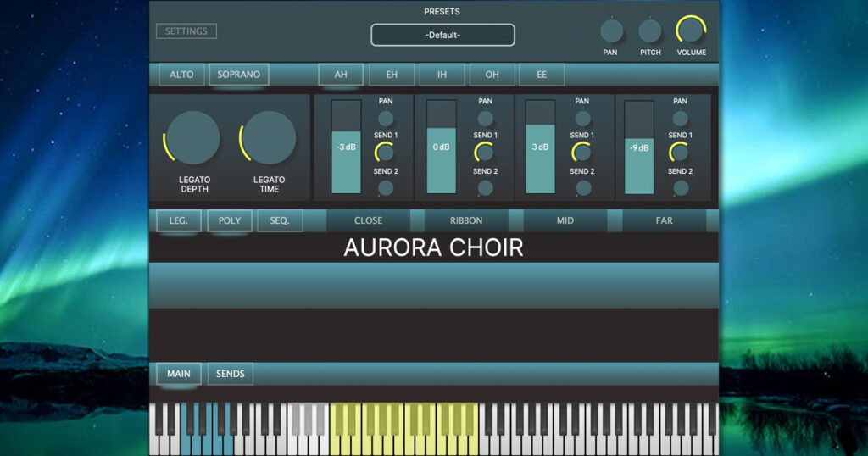The width and height of the screenshot is (868, 456).
Task: Click the Far mic Pan knob
Action: click(681, 119)
